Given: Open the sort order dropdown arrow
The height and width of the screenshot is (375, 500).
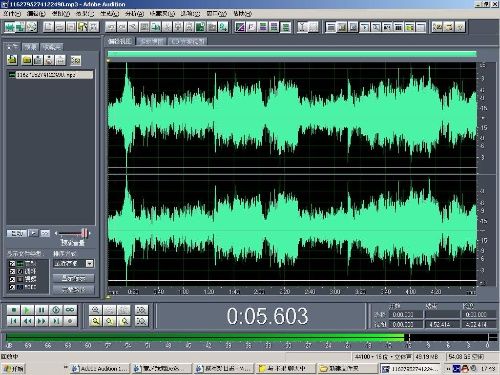Looking at the screenshot, I should pos(89,263).
